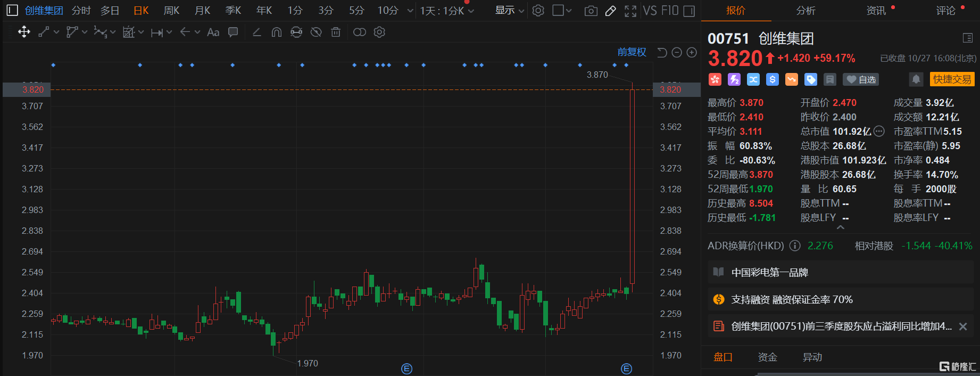Expand the analysis tool dropdown arrow

[x=141, y=32]
